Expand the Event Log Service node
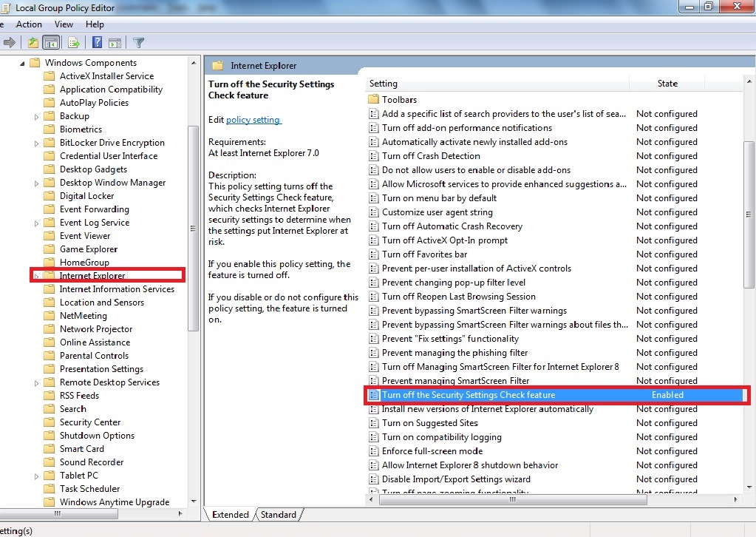 (x=36, y=223)
